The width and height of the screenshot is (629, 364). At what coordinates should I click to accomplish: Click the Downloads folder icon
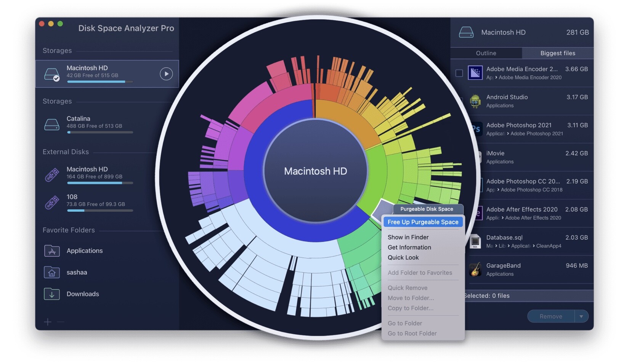tap(52, 294)
